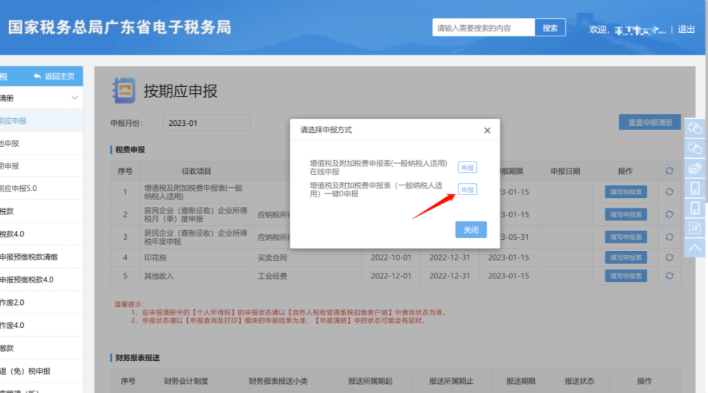
Task: Refresh the 增值税及附加税费申报表 row
Action: point(669,192)
